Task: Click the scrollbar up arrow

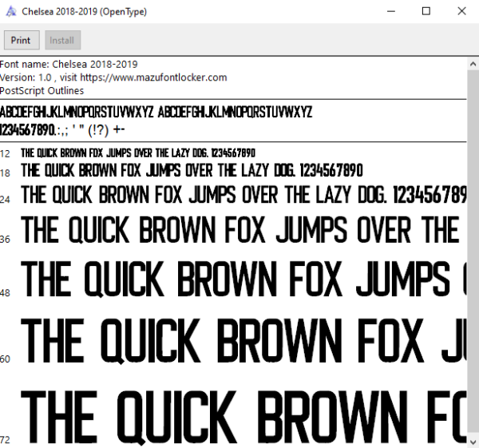Action: point(473,64)
